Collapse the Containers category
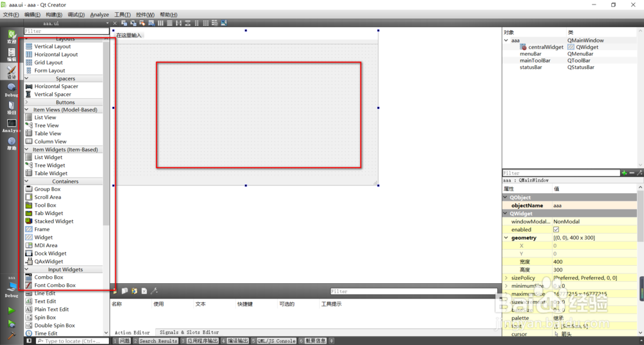This screenshot has height=345, width=644. pos(26,181)
